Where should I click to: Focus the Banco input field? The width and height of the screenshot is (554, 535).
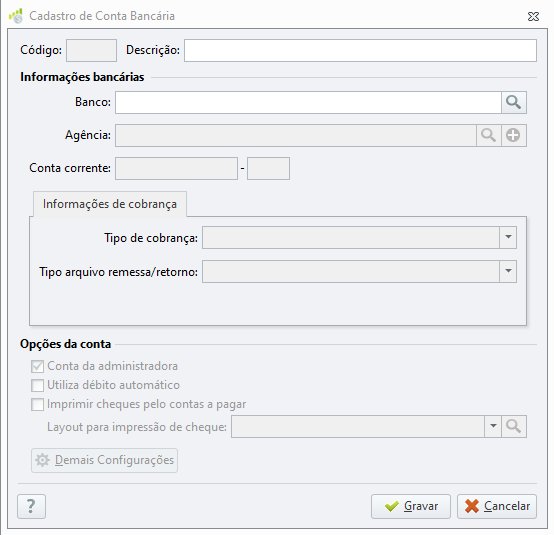(308, 102)
